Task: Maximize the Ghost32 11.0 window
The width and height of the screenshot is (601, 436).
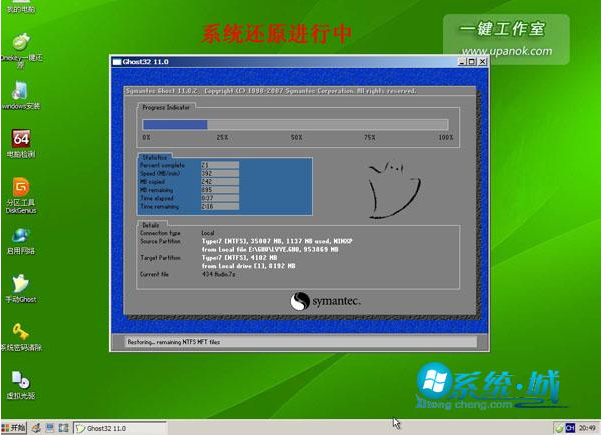Action: 472,62
